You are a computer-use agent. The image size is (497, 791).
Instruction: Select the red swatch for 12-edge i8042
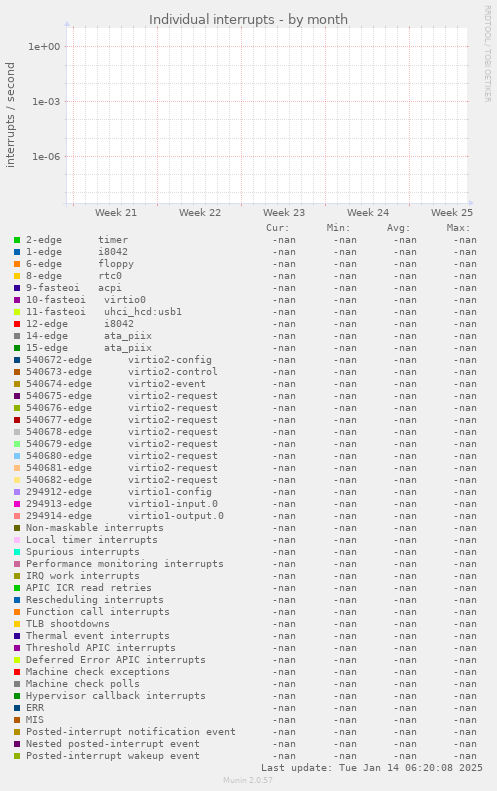click(x=17, y=324)
